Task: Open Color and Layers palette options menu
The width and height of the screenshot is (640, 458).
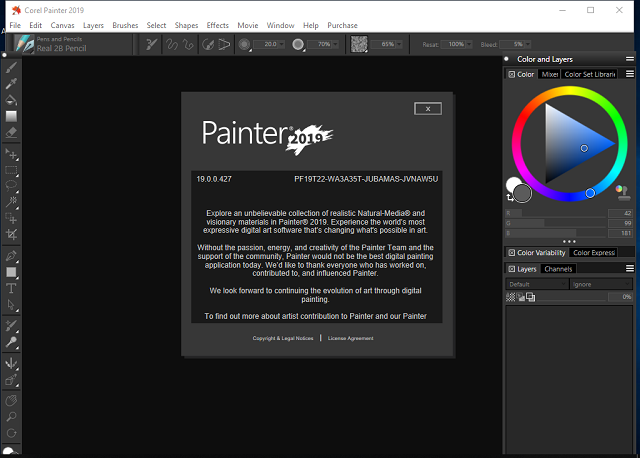Action: click(630, 59)
